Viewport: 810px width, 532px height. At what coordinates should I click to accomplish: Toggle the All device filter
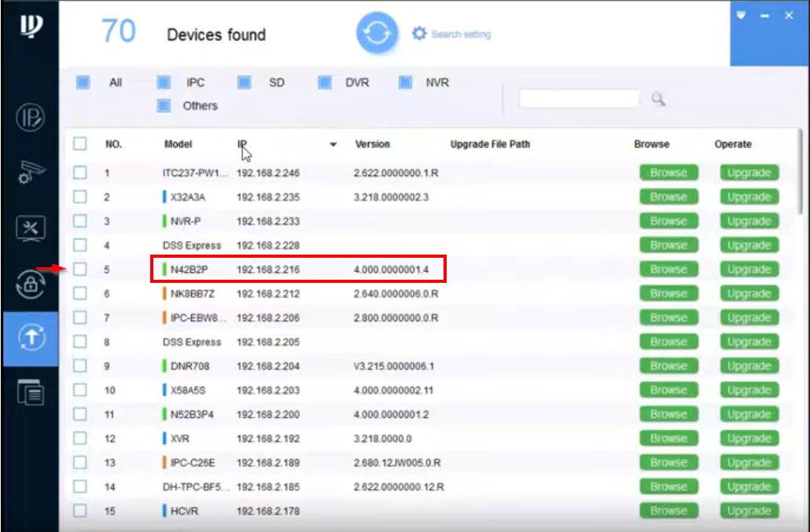click(83, 83)
